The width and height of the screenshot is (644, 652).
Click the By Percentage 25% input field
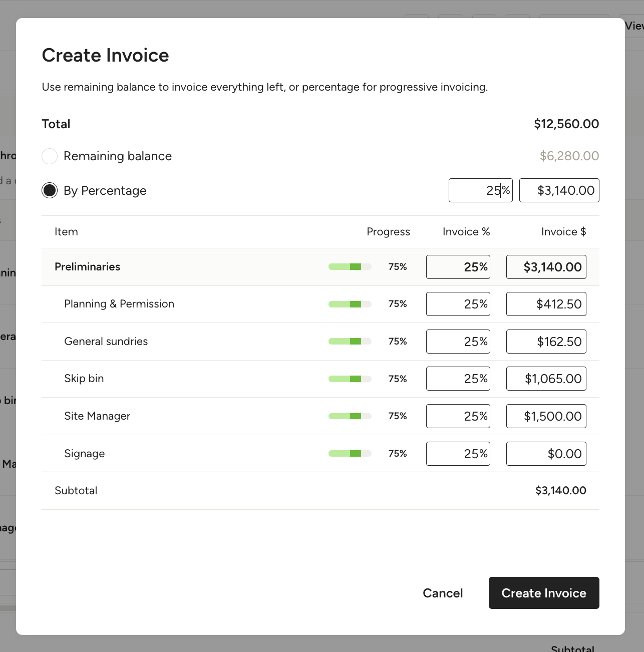click(x=480, y=190)
